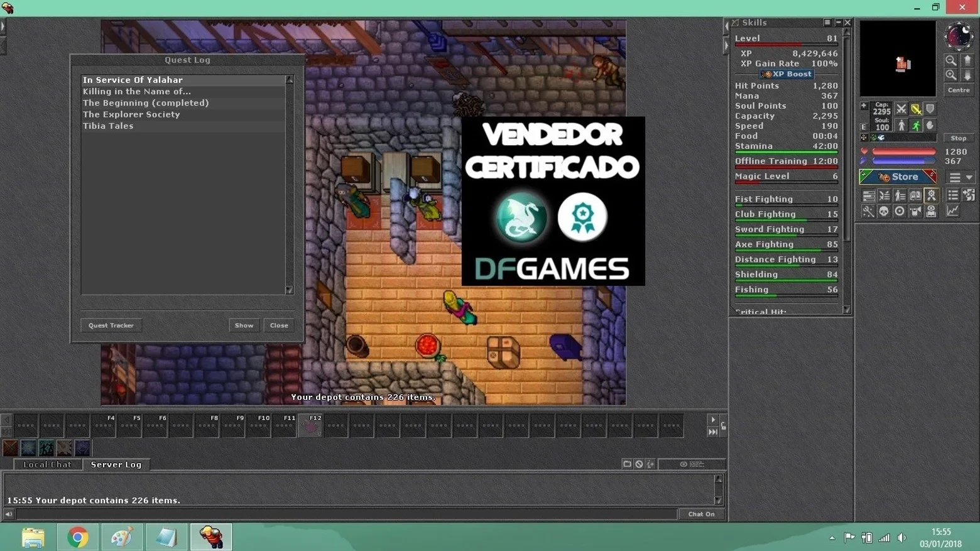Open Skills panel options menu
This screenshot has height=551, width=980.
click(827, 23)
